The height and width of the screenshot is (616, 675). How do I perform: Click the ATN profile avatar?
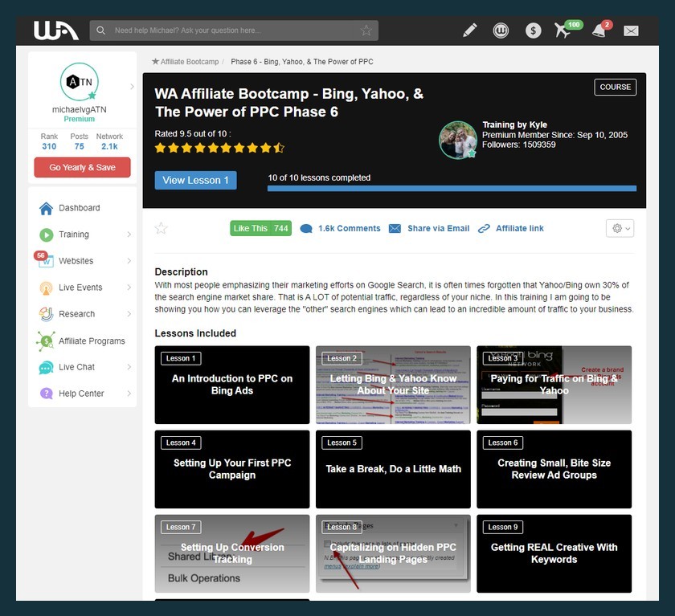point(80,82)
